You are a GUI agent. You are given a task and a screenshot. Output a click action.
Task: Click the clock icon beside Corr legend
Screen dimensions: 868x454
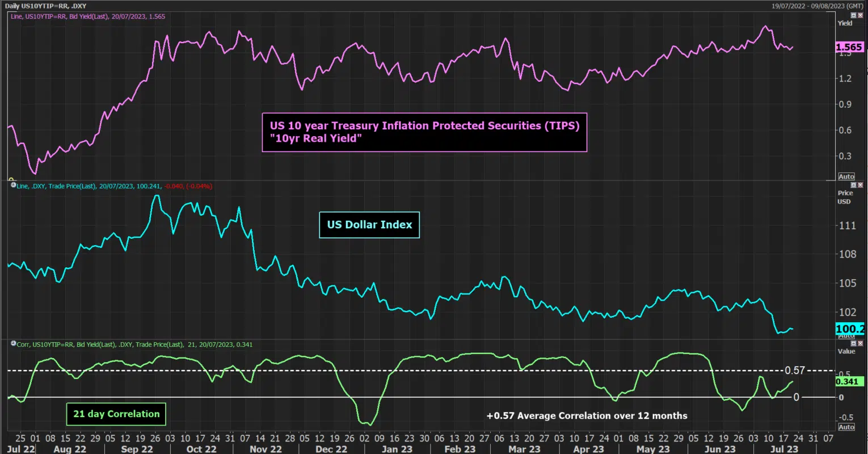(13, 344)
